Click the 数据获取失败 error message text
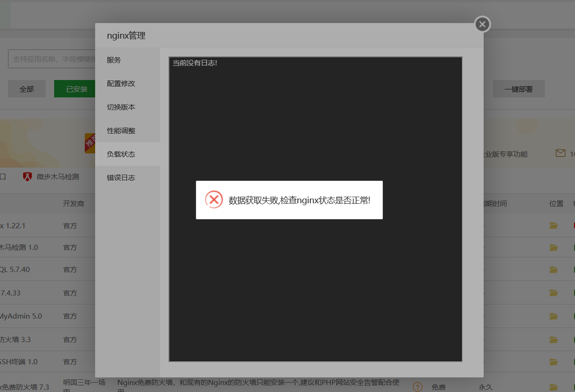Screen dimensions: 575x392 tap(300, 200)
